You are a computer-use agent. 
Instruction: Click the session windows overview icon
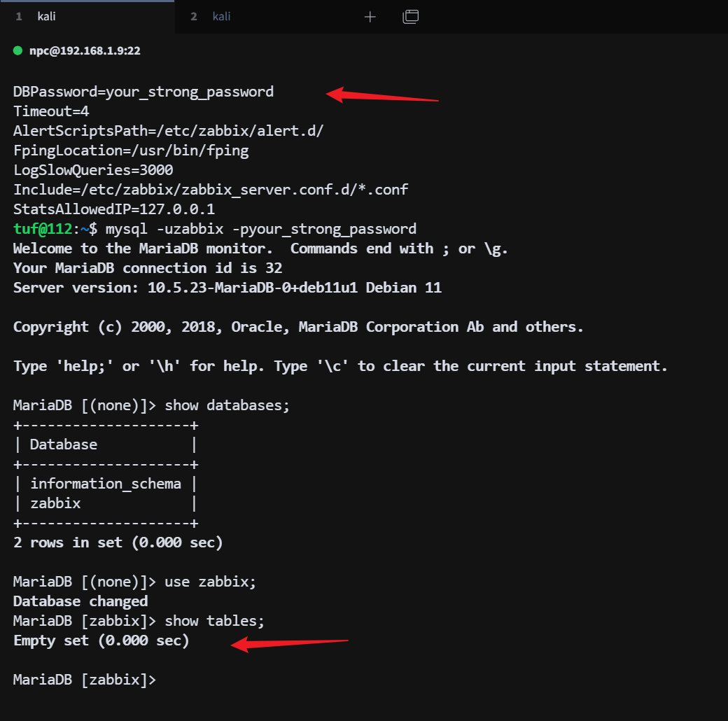(410, 17)
